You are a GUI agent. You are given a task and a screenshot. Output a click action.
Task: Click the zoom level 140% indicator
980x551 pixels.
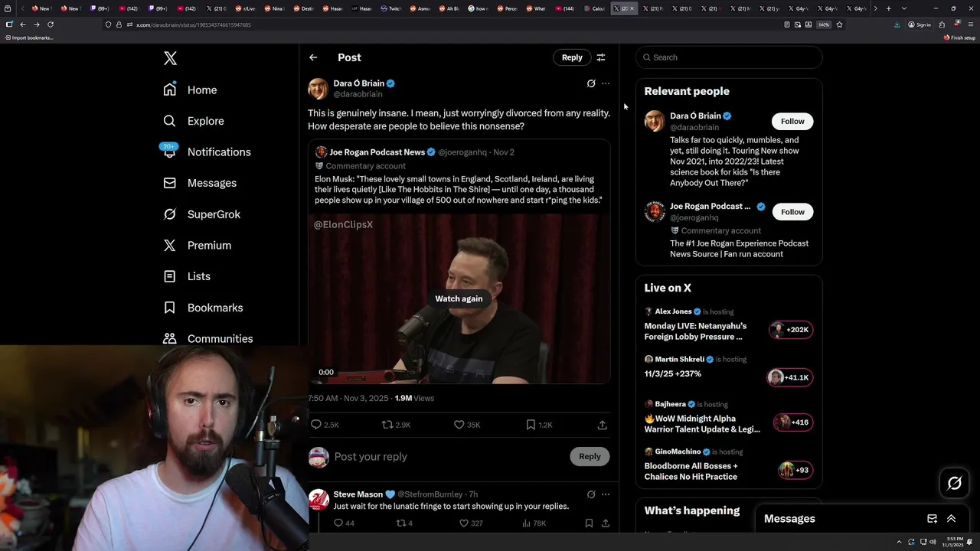[x=824, y=24]
